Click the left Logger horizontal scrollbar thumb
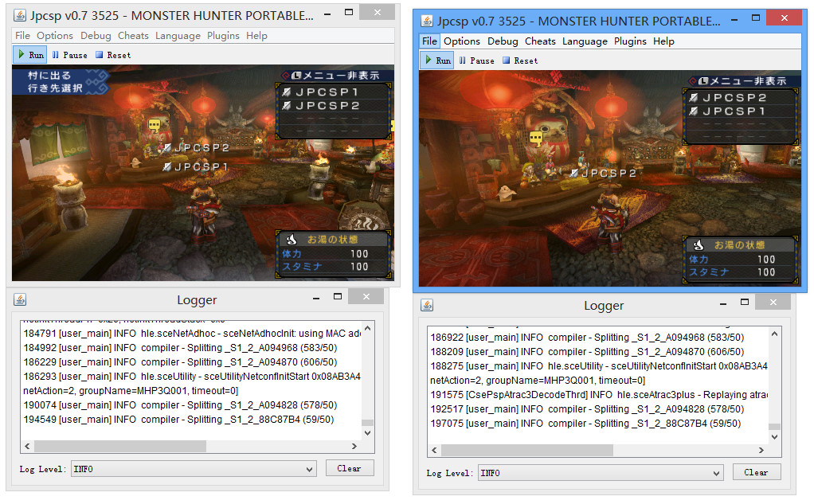Screen dimensions: 814x504 coord(120,446)
